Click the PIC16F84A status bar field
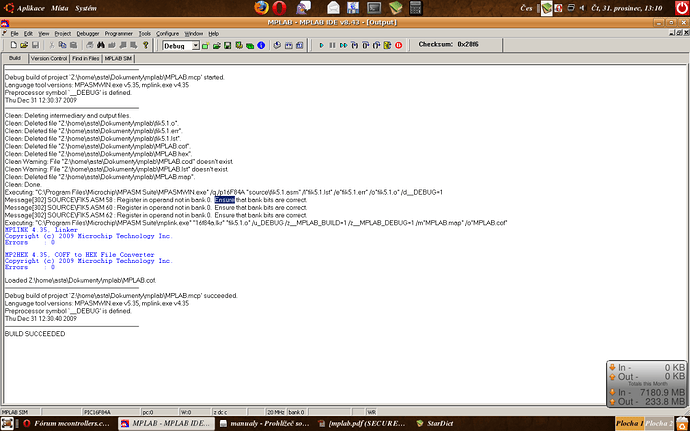This screenshot has width=690, height=431. click(x=111, y=412)
